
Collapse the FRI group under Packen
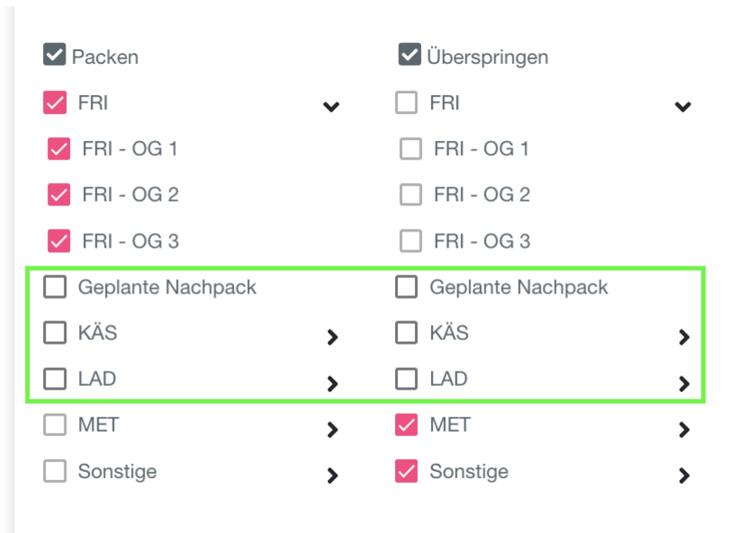click(331, 108)
